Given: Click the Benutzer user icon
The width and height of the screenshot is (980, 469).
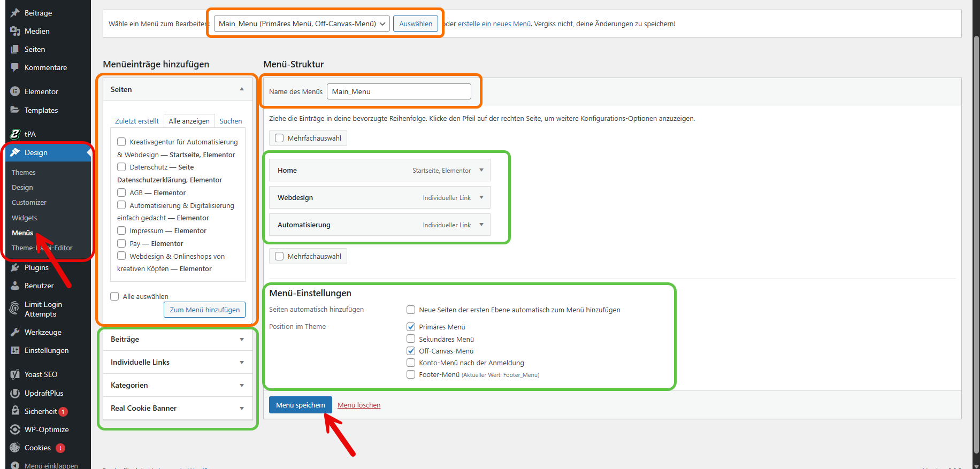Looking at the screenshot, I should click(x=15, y=286).
